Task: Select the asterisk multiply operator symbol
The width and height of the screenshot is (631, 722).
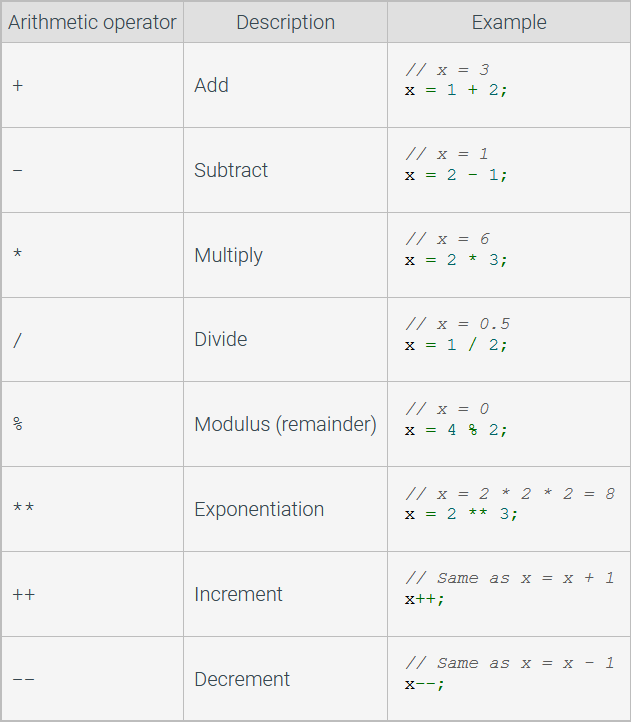Action: [x=18, y=253]
